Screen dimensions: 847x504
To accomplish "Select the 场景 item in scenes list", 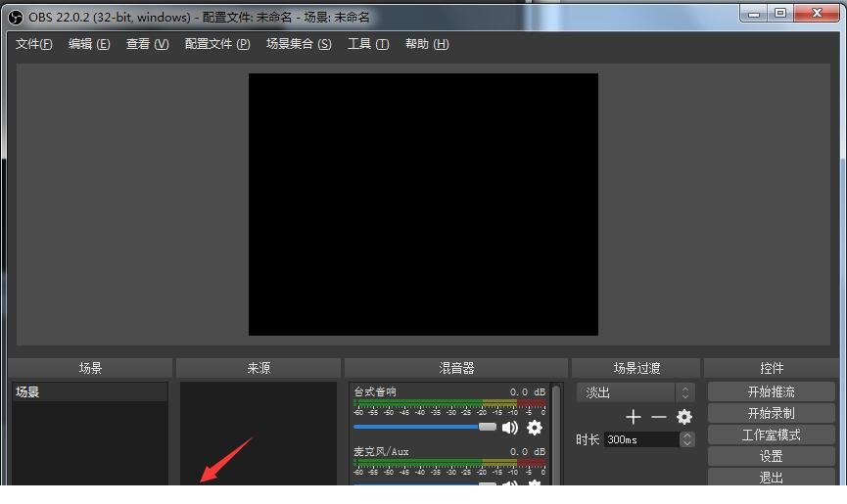I will pos(90,392).
